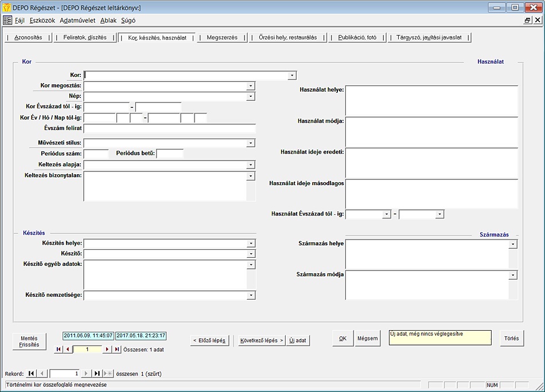Click the form control icon beside Fájl menu
Screen dimensions: 545x392
pos(7,20)
